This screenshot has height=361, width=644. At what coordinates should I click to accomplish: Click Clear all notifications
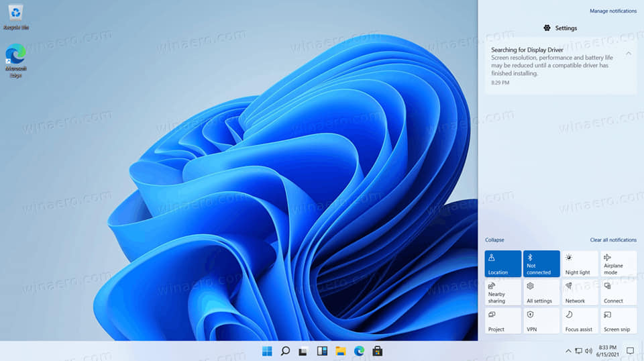coord(613,240)
